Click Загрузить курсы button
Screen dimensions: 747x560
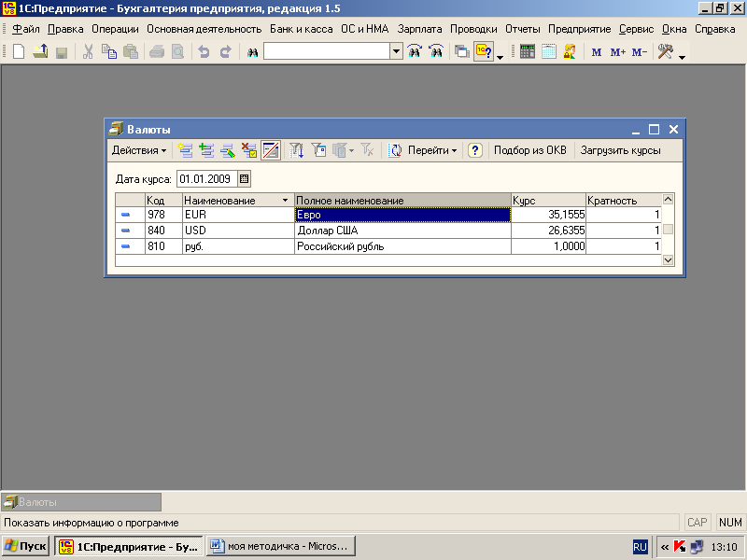(x=620, y=150)
